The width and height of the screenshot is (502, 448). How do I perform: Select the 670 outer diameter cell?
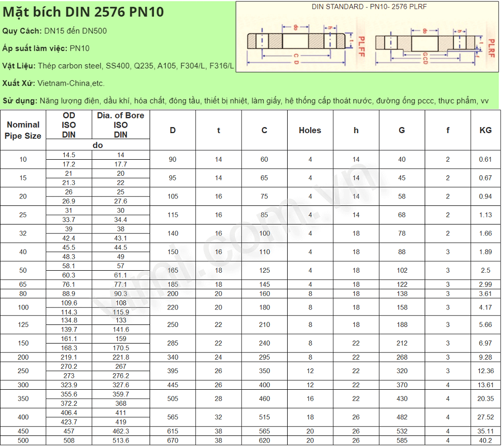tap(173, 440)
